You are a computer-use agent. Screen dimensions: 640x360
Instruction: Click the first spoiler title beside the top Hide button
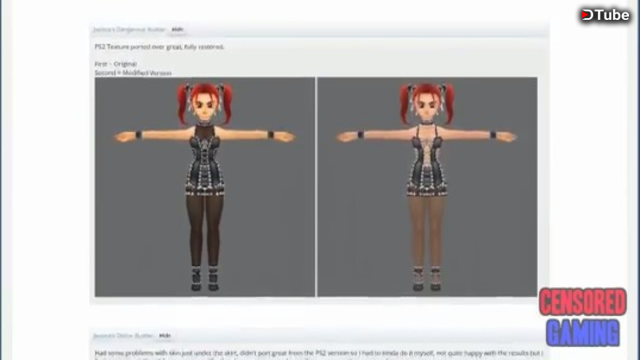pos(129,29)
